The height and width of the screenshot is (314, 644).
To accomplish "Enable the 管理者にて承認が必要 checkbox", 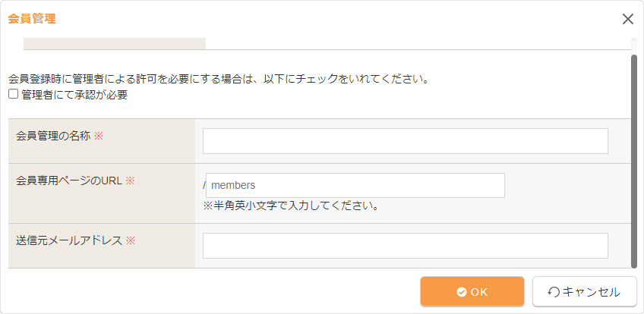I will tap(13, 95).
